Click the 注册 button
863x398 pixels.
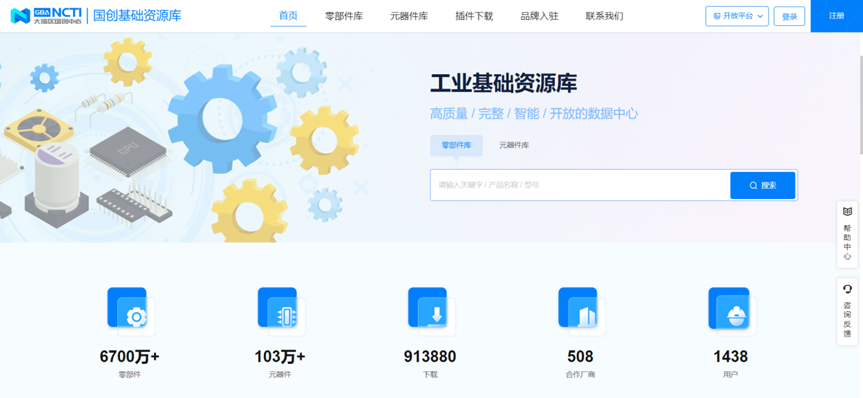click(x=837, y=16)
